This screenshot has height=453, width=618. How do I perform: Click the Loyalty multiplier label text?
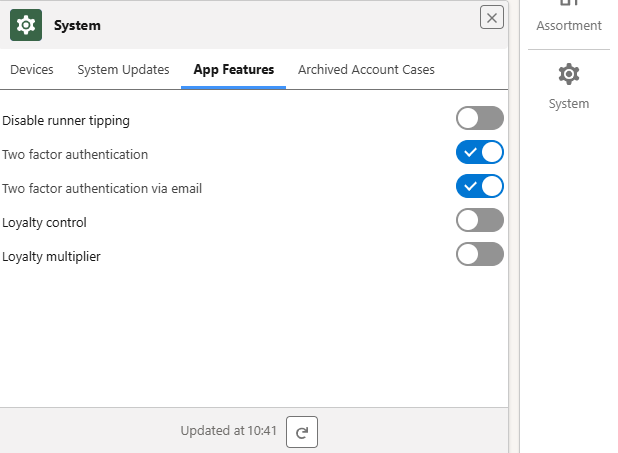pyautogui.click(x=52, y=257)
